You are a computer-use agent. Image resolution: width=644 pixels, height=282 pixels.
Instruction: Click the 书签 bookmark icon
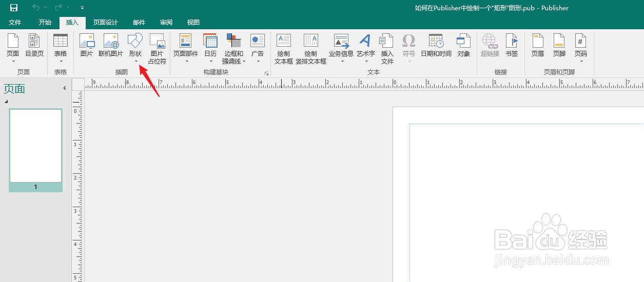click(x=512, y=41)
